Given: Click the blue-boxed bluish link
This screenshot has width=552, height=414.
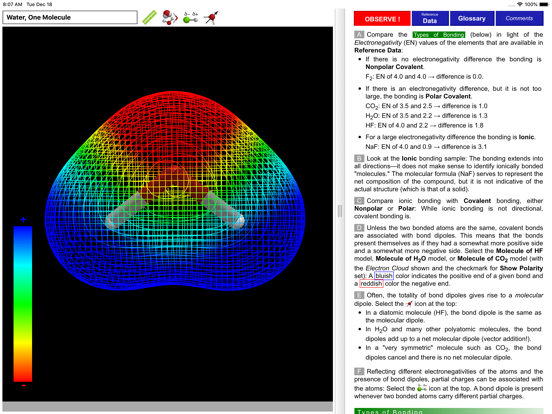Looking at the screenshot, I should coord(384,276).
